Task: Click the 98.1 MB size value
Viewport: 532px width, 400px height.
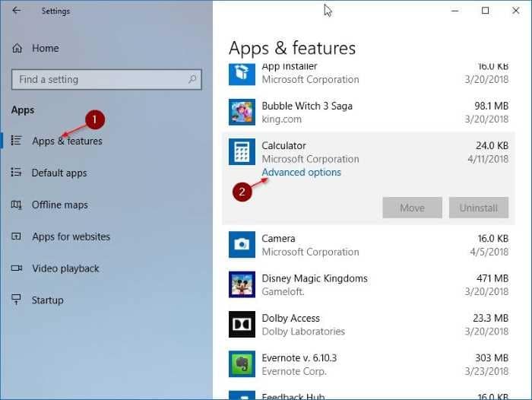Action: point(491,106)
